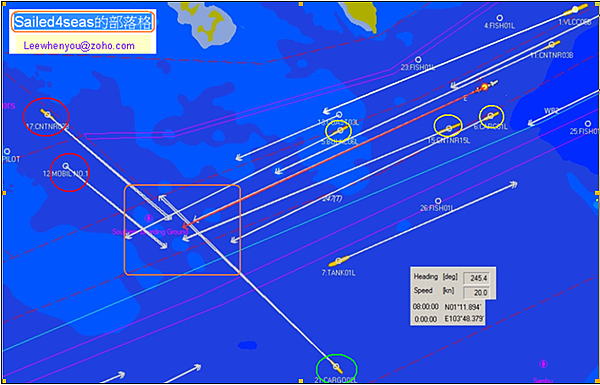Viewport: 600px width, 385px height.
Task: Click the Speed [kn] label
Action: click(434, 290)
